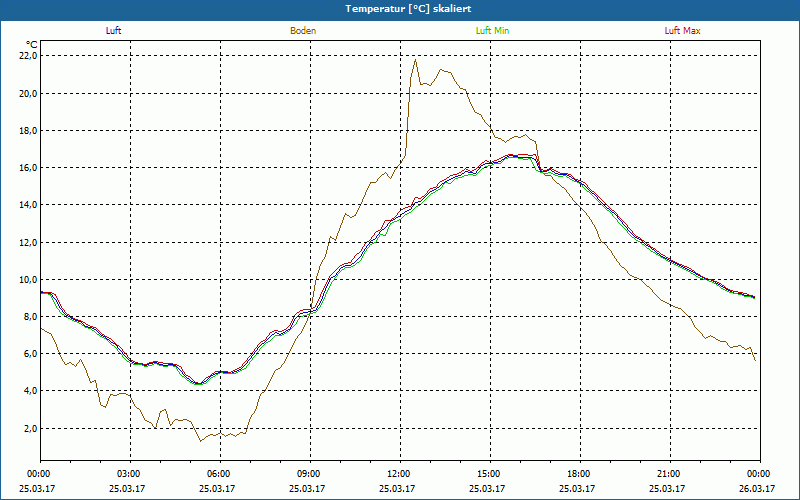Click the 20,0 y-axis value

click(29, 93)
